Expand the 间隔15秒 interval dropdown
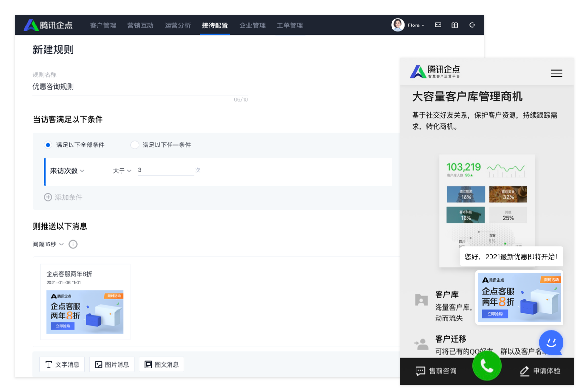Image resolution: width=588 pixels, height=392 pixels. point(48,244)
